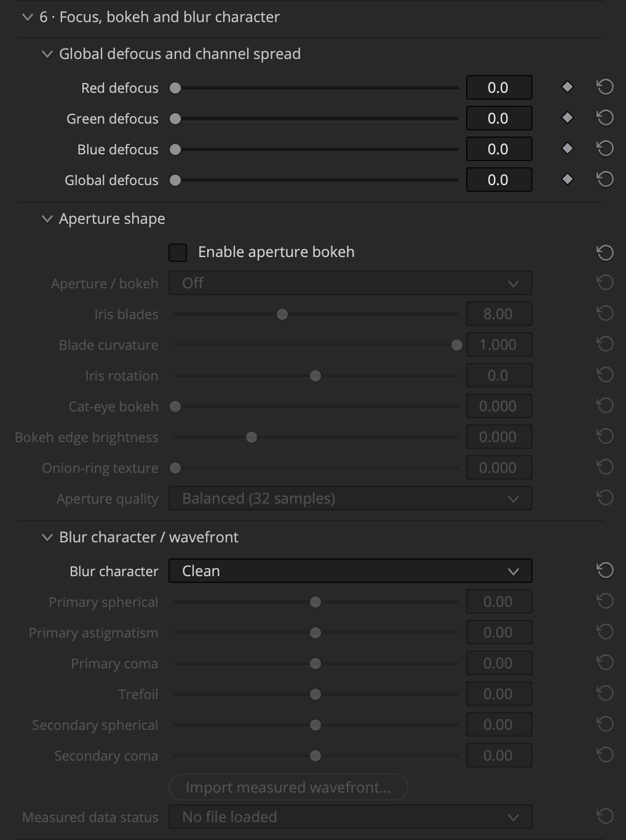Reset Enable aperture bokeh option
626x840 pixels.
pos(605,252)
